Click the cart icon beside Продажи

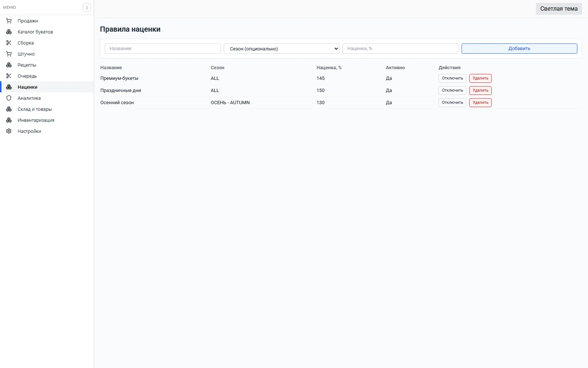click(x=9, y=21)
